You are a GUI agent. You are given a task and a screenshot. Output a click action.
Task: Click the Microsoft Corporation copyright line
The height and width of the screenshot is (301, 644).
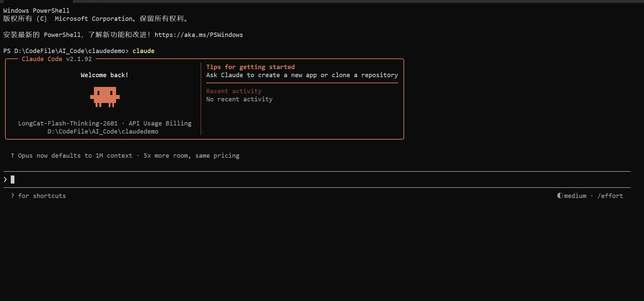(95, 19)
